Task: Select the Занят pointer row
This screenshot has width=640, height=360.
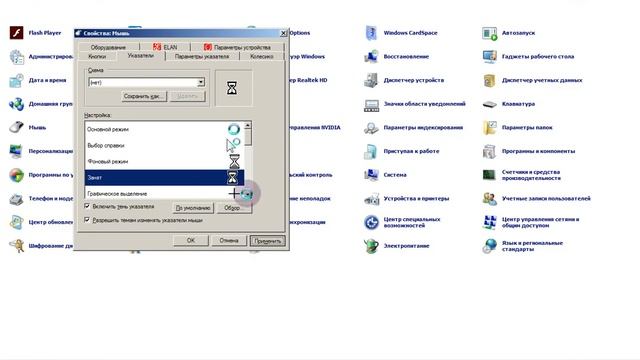Action: click(164, 178)
